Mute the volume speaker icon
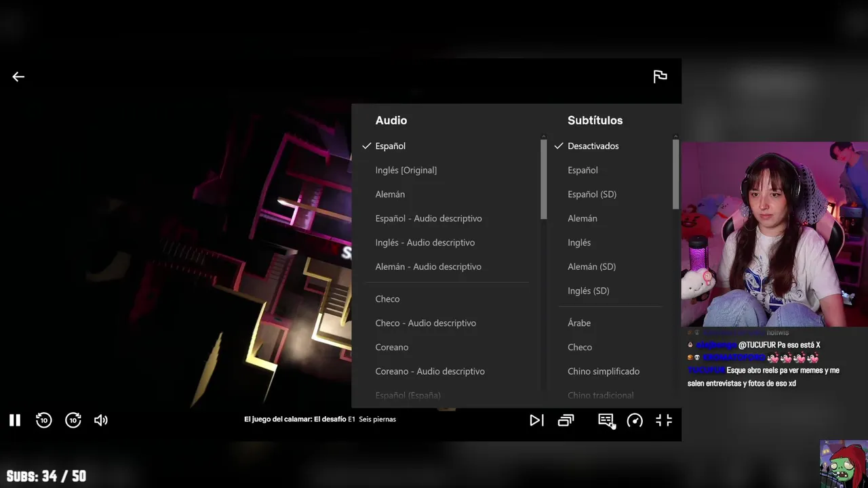 pyautogui.click(x=101, y=420)
